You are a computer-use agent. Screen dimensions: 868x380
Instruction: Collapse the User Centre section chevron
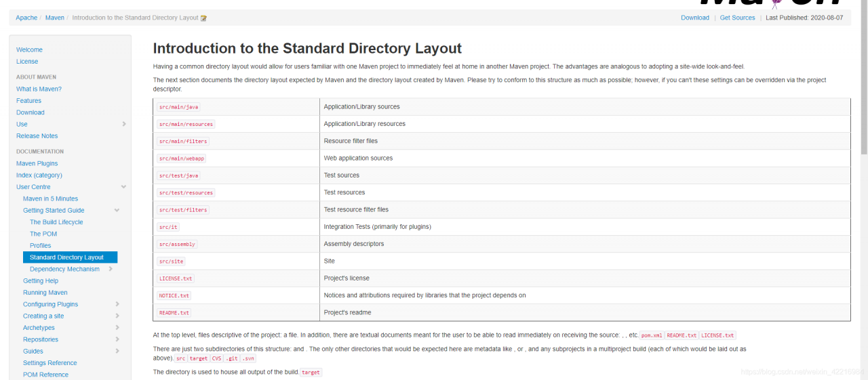tap(123, 187)
